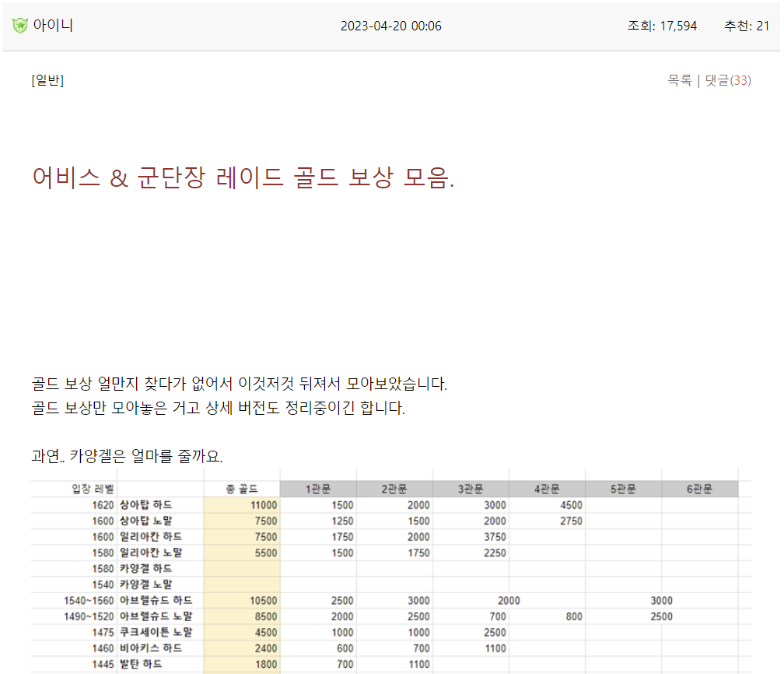Click the 상아탑 하드 row label

(145, 505)
